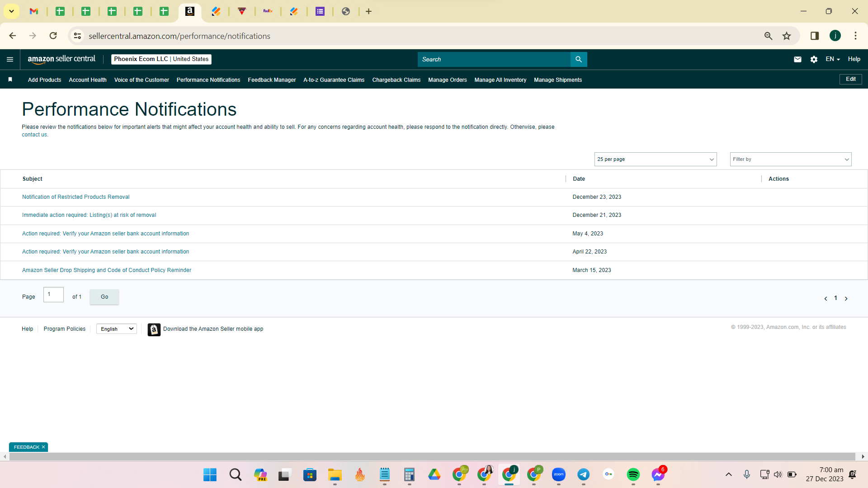The width and height of the screenshot is (868, 488).
Task: Click the horizontal scrollbar at the bottom
Action: (432, 457)
